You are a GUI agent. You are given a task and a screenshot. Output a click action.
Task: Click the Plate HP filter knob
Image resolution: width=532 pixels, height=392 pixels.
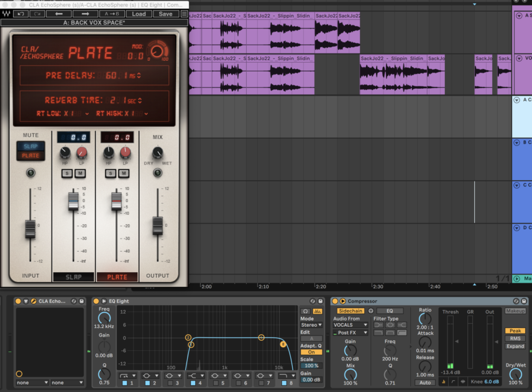pos(109,153)
